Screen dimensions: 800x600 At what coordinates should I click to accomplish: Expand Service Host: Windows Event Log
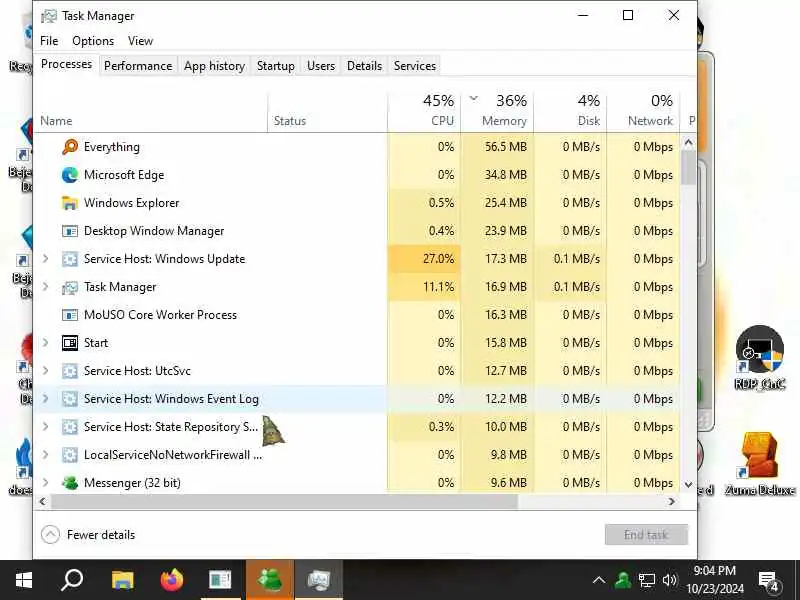[45, 398]
